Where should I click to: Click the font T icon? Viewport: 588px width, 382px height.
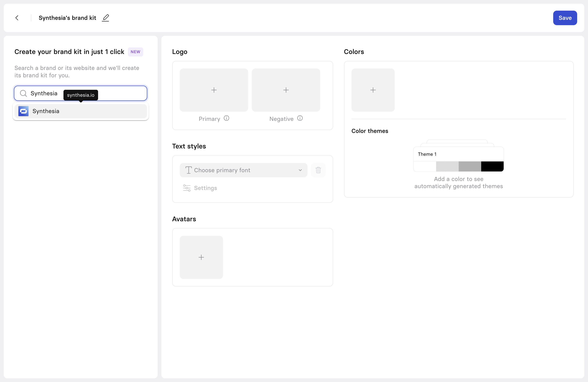pyautogui.click(x=189, y=170)
